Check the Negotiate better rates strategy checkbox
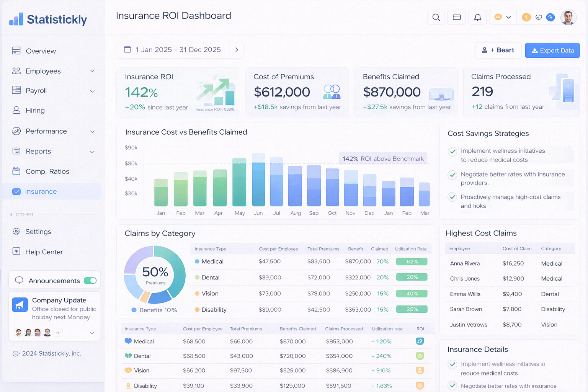 point(452,175)
